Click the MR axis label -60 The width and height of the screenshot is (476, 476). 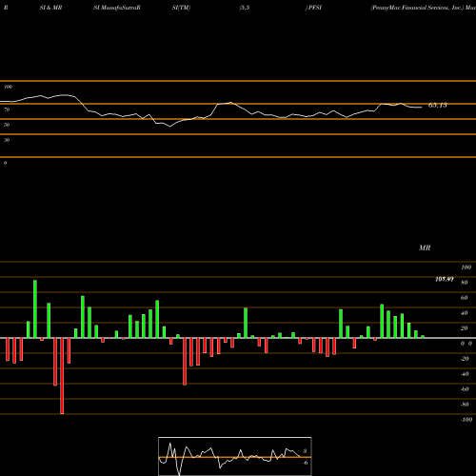(465, 389)
